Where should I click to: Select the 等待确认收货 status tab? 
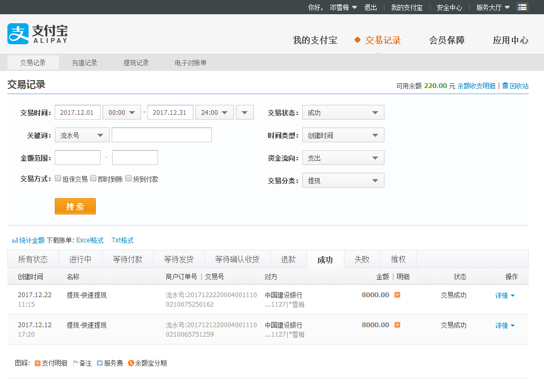238,259
